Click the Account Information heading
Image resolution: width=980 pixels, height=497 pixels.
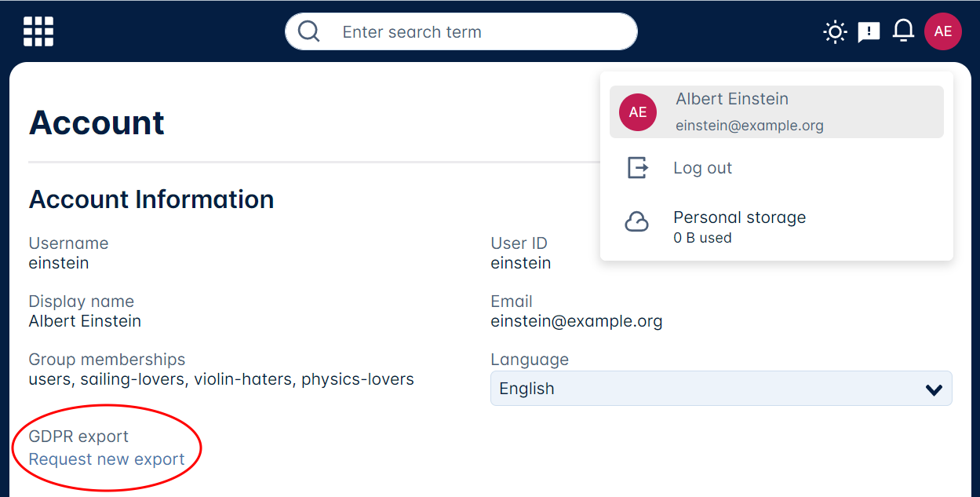tap(151, 199)
